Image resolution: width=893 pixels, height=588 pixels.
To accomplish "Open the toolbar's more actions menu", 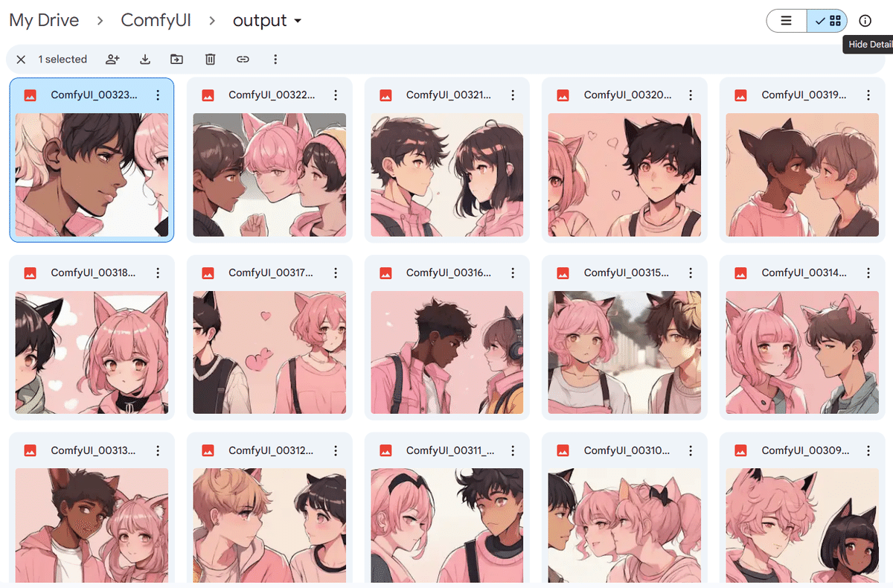I will pyautogui.click(x=275, y=60).
